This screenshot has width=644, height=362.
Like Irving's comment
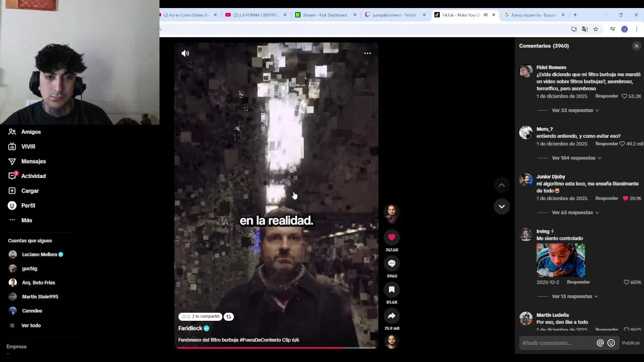tap(626, 283)
